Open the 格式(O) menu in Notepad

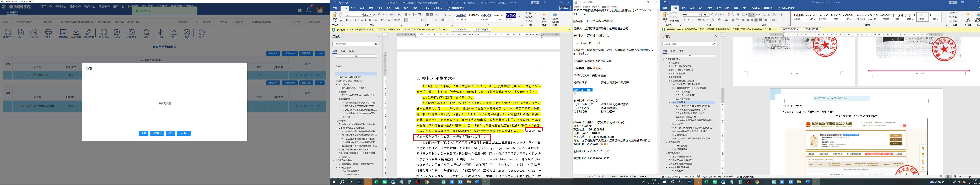coord(595,7)
